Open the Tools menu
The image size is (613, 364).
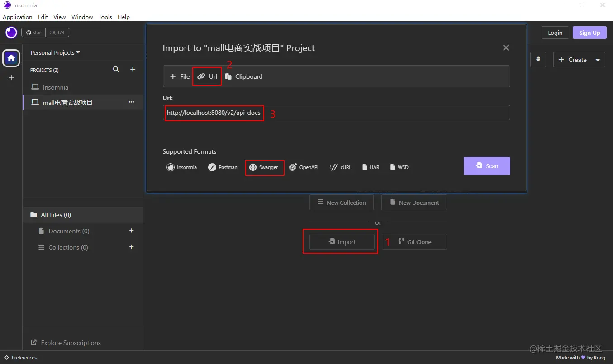click(x=105, y=17)
